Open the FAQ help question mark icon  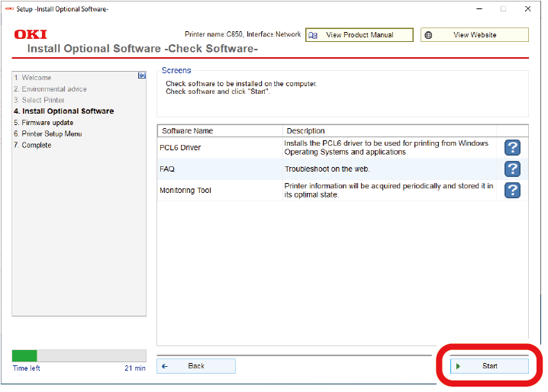click(513, 169)
